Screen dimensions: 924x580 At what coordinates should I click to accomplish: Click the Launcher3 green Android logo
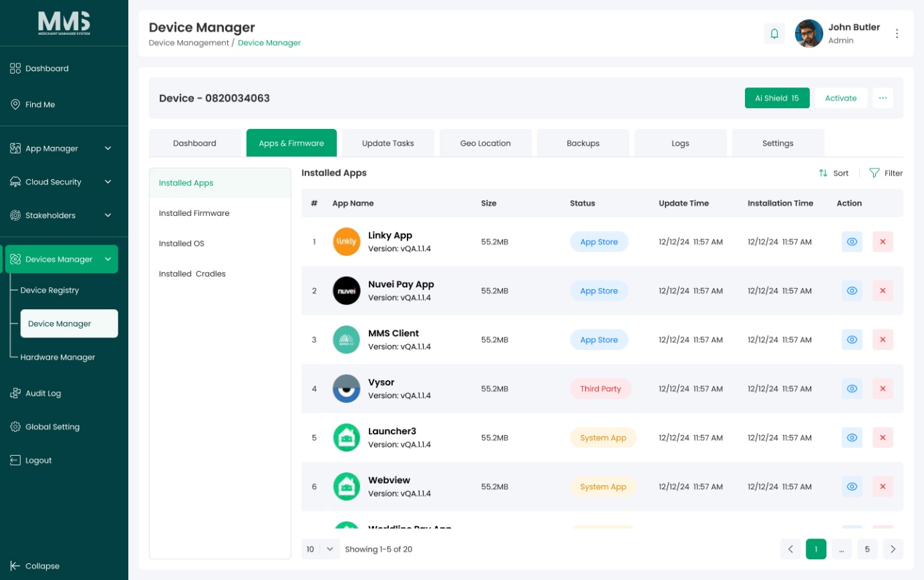[x=347, y=438]
